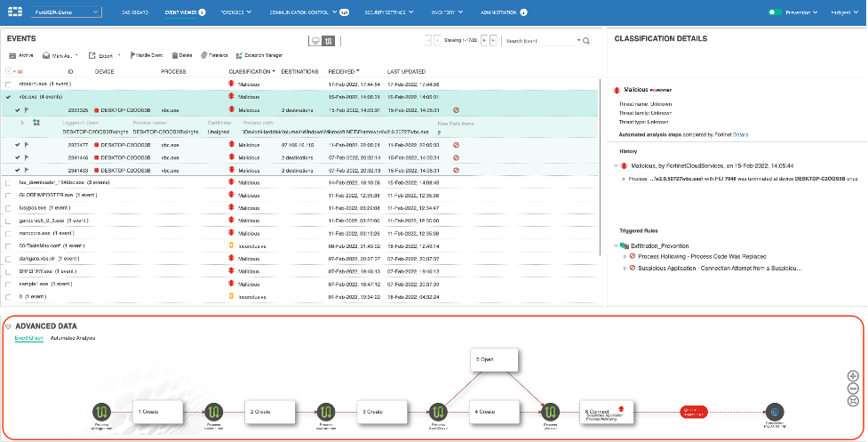Open the Details link for automated analysis
868x442 pixels.
pos(740,134)
